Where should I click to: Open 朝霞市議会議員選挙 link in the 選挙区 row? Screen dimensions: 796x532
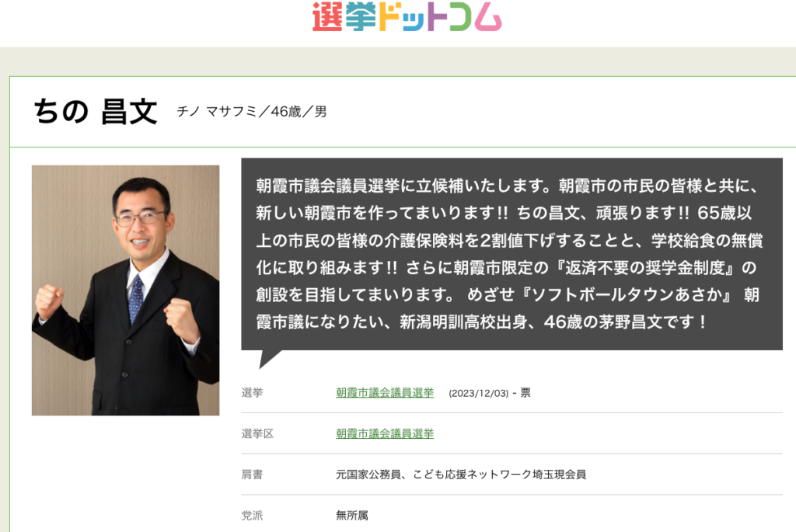(385, 433)
